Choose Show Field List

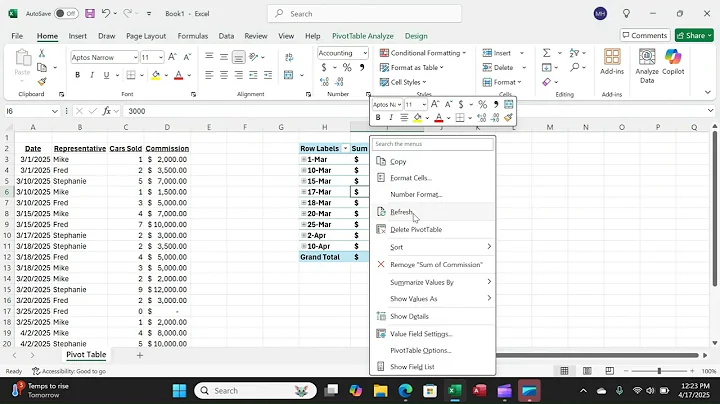(x=433, y=366)
